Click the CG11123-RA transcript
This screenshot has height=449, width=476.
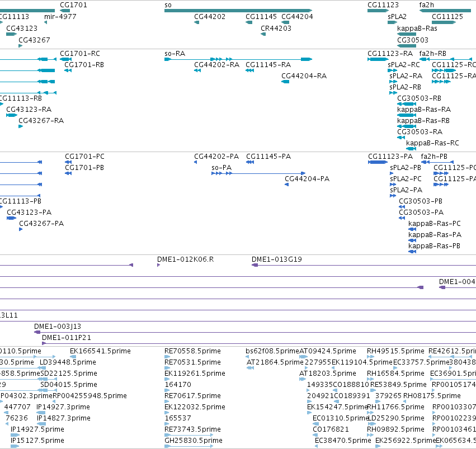coord(378,59)
